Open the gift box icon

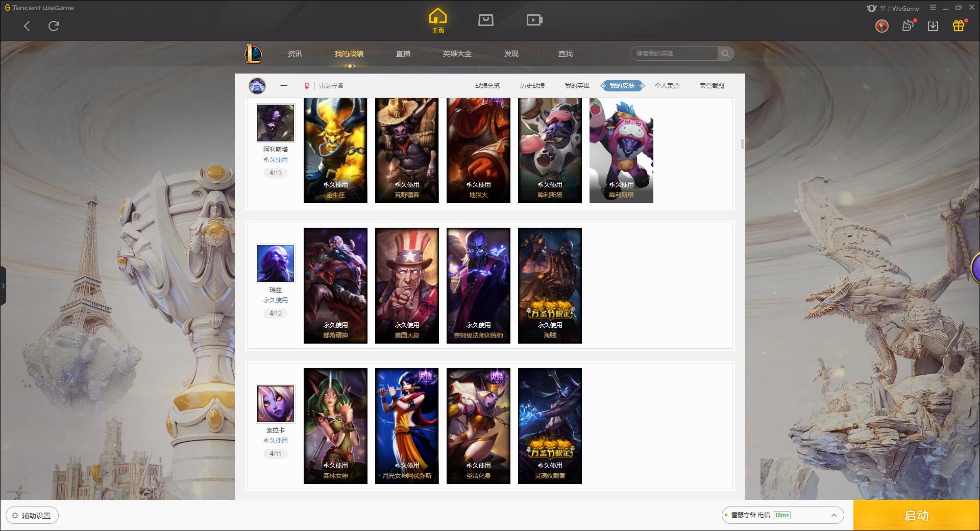click(x=959, y=26)
